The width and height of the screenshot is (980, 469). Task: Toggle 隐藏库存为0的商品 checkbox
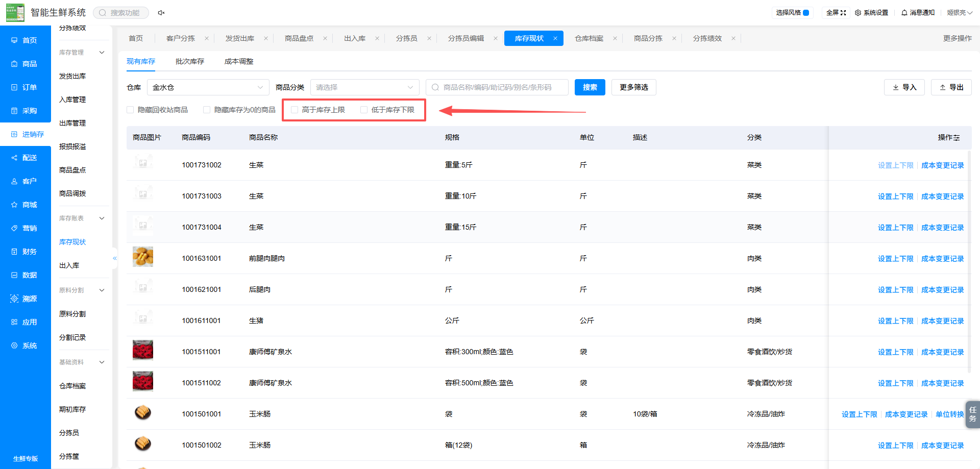coord(207,110)
